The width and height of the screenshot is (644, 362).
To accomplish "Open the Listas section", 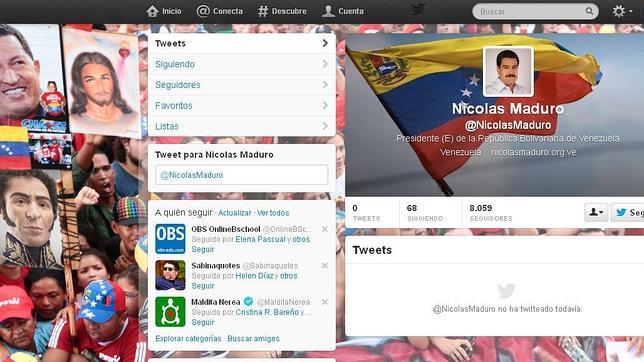I will click(x=242, y=126).
